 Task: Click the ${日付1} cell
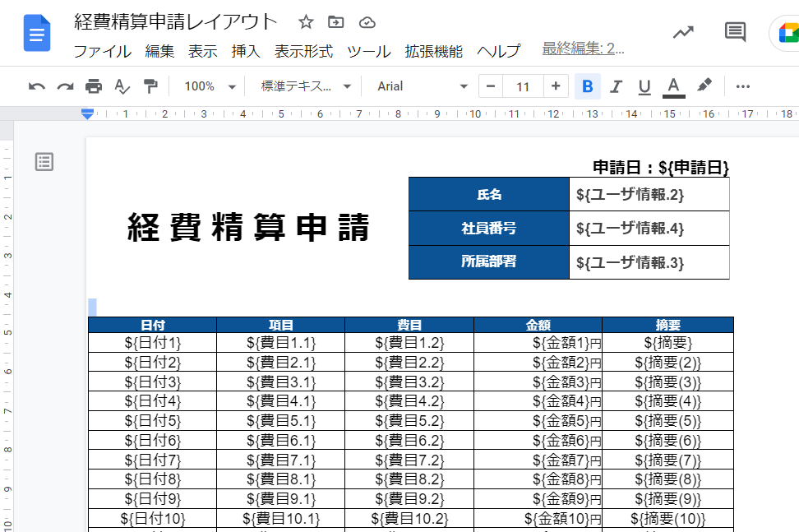tap(152, 342)
